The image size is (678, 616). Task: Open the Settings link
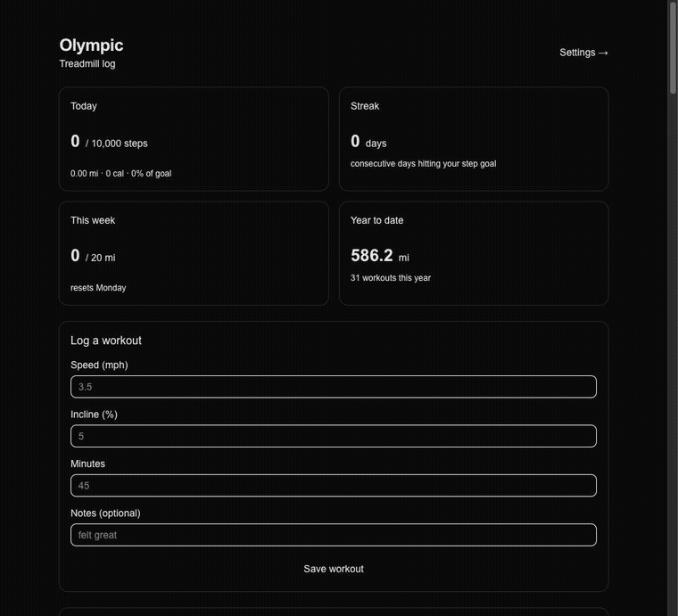(x=583, y=53)
